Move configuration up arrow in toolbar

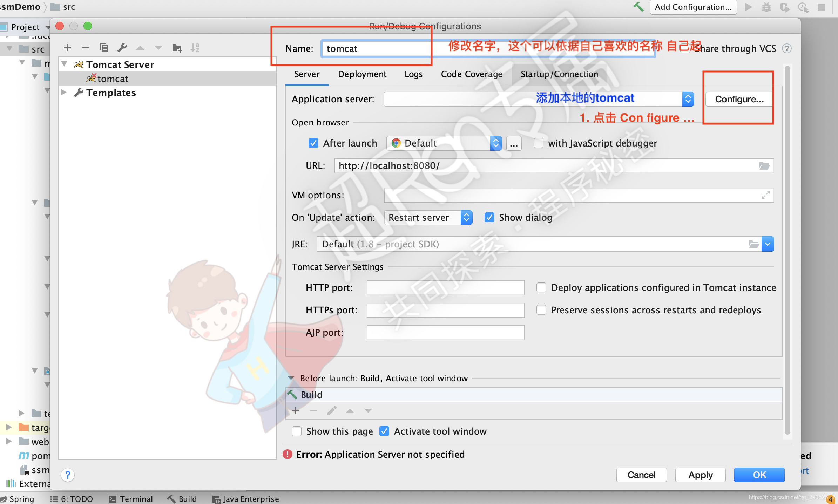140,48
